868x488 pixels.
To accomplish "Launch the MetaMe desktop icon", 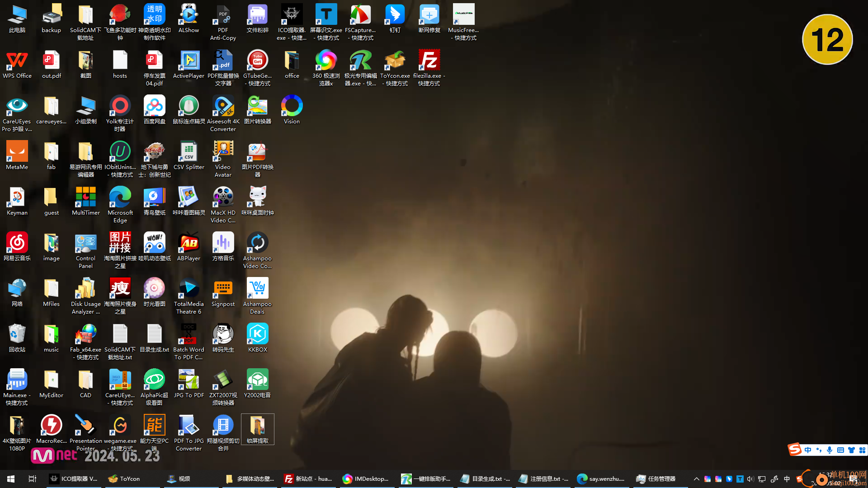I will 17,156.
